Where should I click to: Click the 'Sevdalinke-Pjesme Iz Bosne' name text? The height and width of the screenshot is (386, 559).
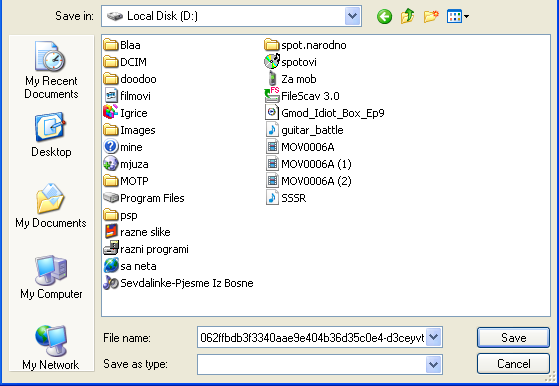coord(187,283)
